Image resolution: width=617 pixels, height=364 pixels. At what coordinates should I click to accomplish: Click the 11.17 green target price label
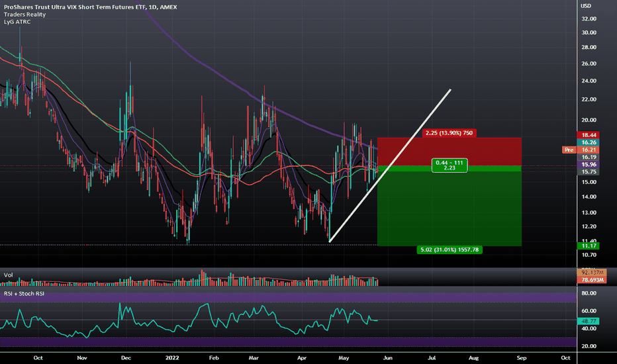click(x=589, y=246)
